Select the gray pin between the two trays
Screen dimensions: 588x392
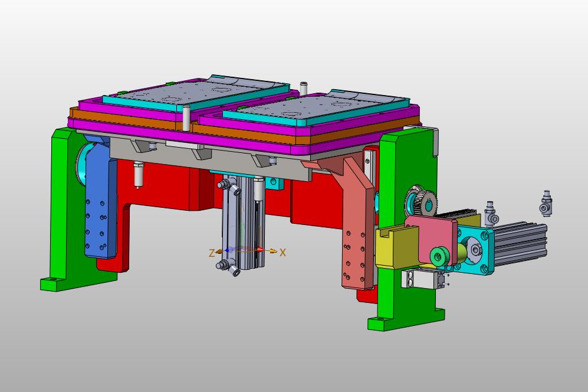point(186,119)
